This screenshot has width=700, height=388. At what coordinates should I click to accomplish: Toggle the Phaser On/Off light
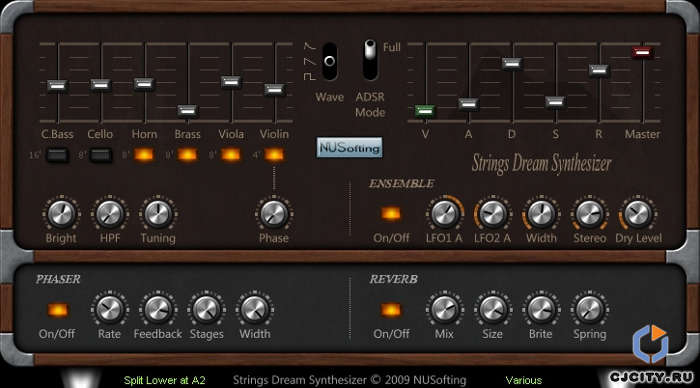(x=58, y=309)
